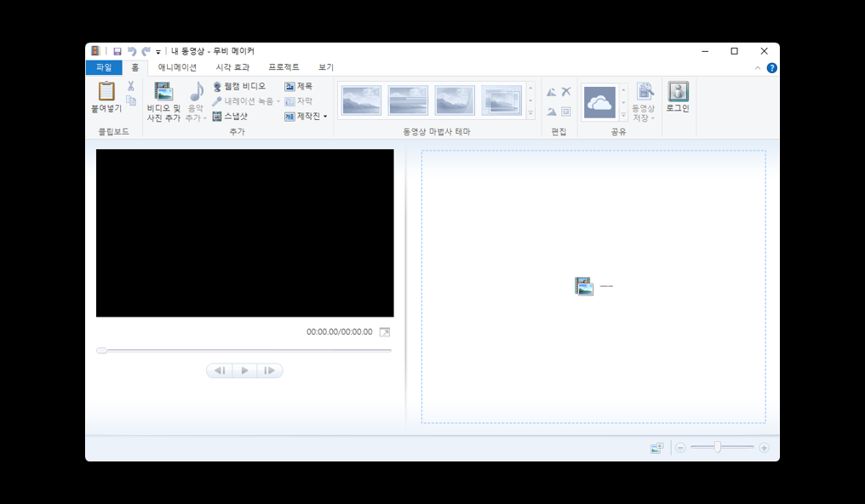Click 웹캠 비디오 in the ribbon

239,87
